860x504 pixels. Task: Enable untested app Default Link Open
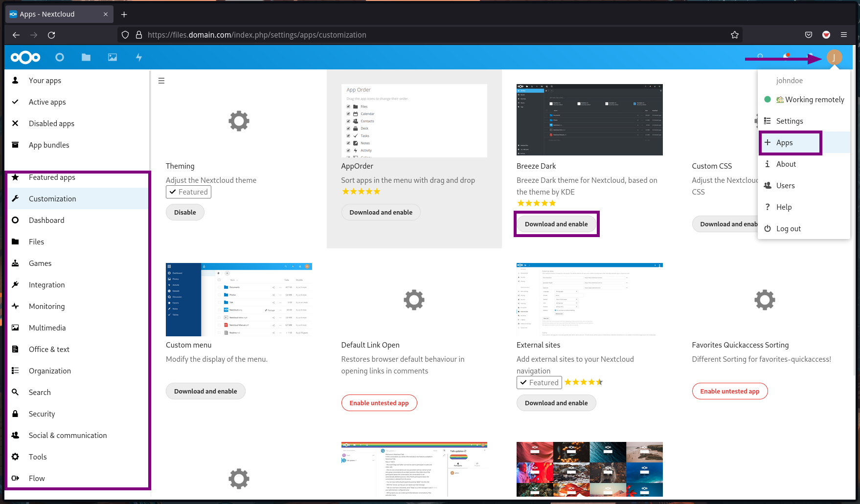pos(379,403)
